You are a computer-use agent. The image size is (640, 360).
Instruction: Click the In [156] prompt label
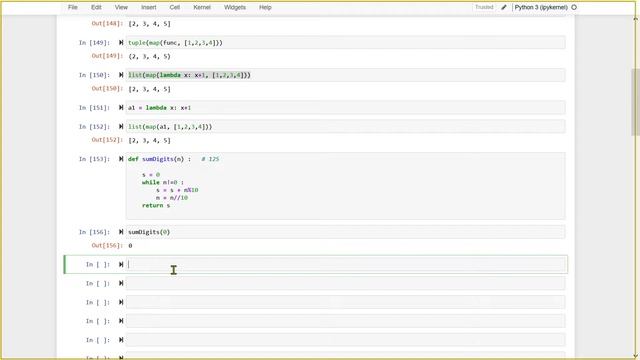point(94,232)
